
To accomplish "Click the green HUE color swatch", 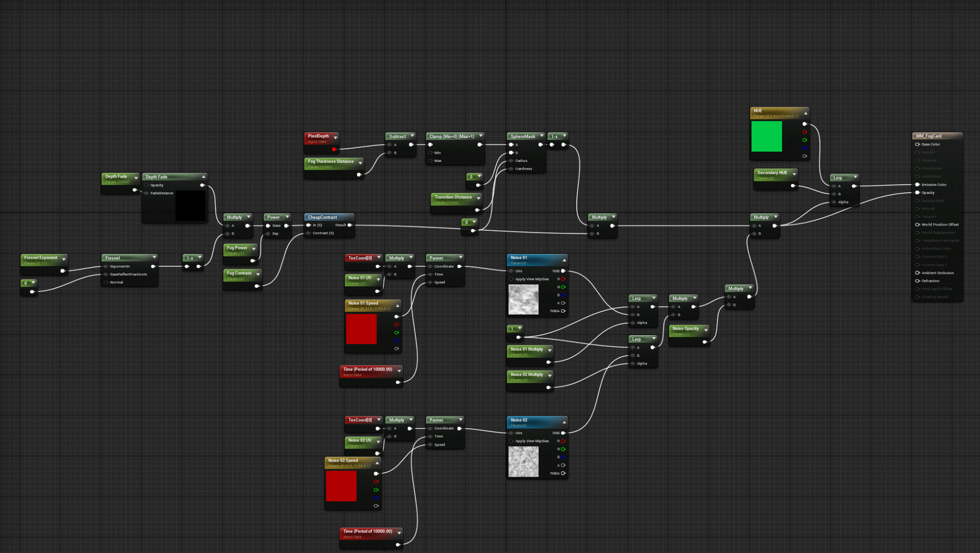I will pyautogui.click(x=766, y=136).
